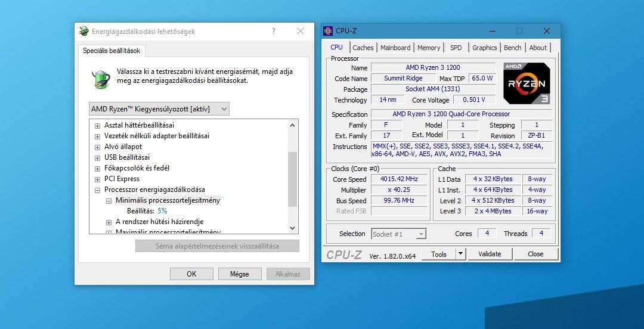The image size is (644, 329).
Task: Click the Mégse cancel button
Action: (x=240, y=274)
